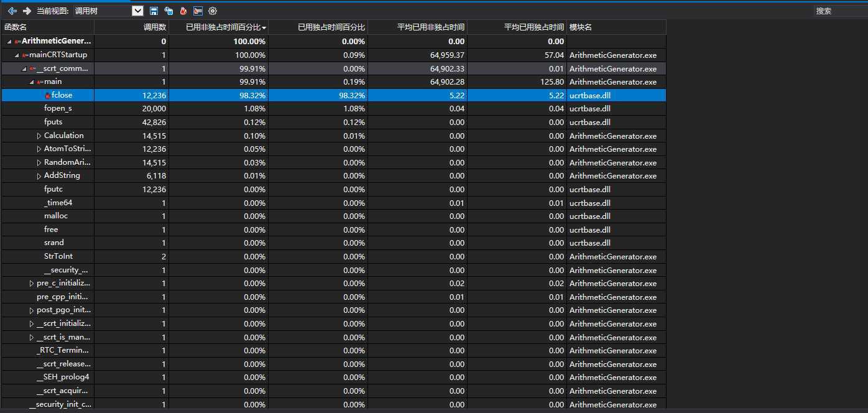
Task: Select the fclose row
Action: [x=333, y=95]
